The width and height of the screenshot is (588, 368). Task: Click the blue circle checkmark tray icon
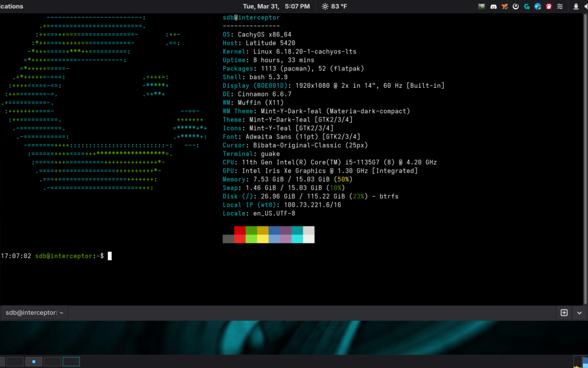coord(538,7)
